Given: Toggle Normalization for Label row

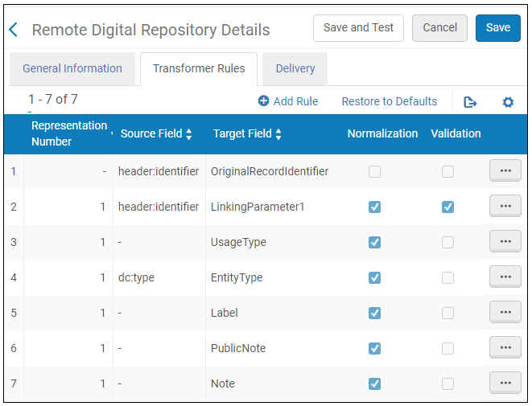Looking at the screenshot, I should 374,313.
